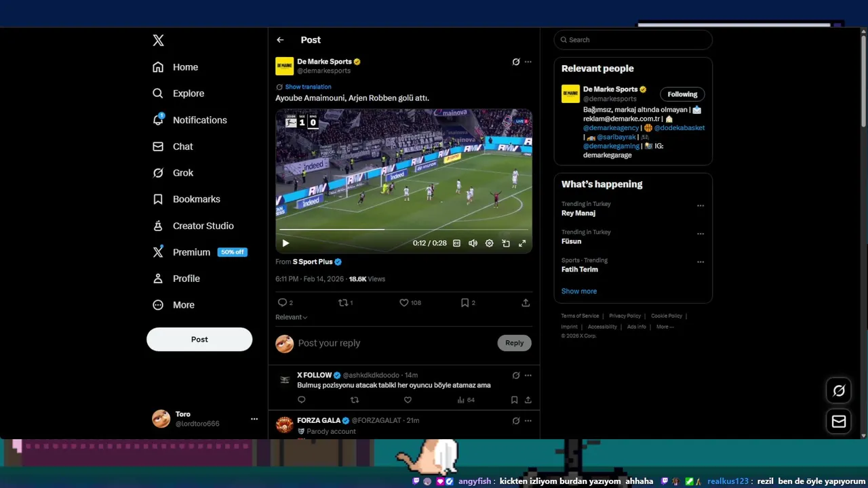Open the @demarkegaming link
Viewport: 868px width, 488px height.
611,146
